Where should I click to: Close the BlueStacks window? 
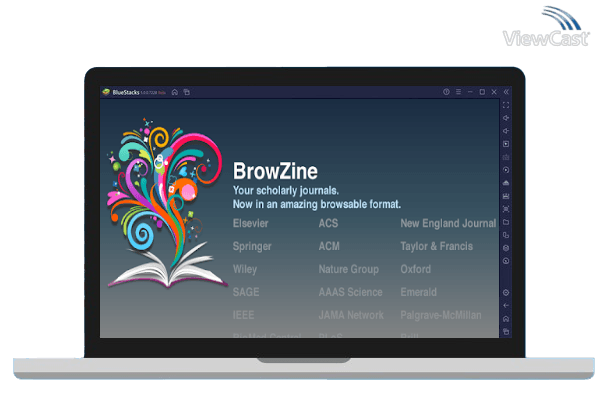pyautogui.click(x=494, y=92)
